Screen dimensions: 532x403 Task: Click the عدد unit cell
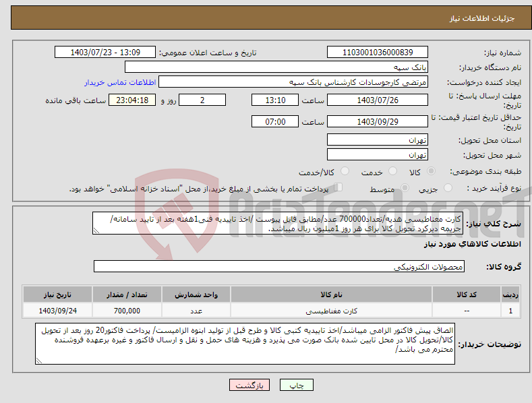point(196,311)
